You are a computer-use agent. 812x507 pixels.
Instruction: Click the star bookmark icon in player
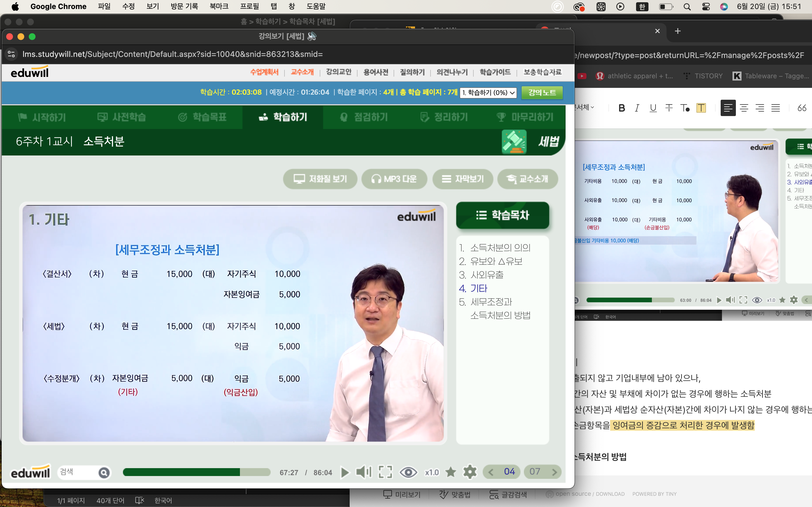[451, 472]
